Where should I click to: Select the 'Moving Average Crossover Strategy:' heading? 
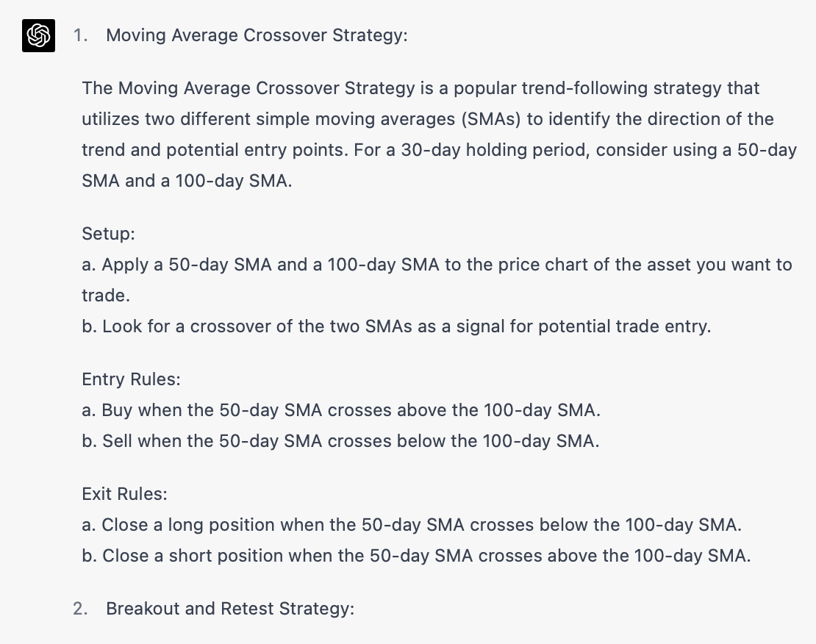tap(257, 35)
